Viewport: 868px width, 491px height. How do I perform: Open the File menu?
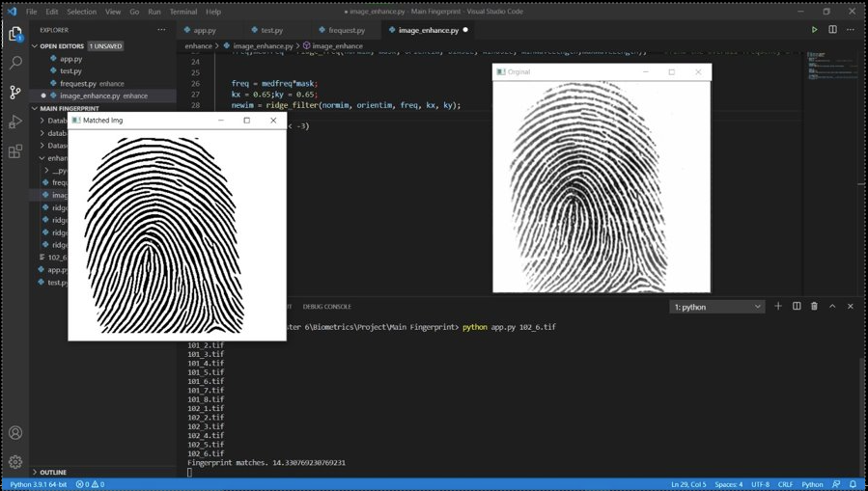click(x=32, y=11)
